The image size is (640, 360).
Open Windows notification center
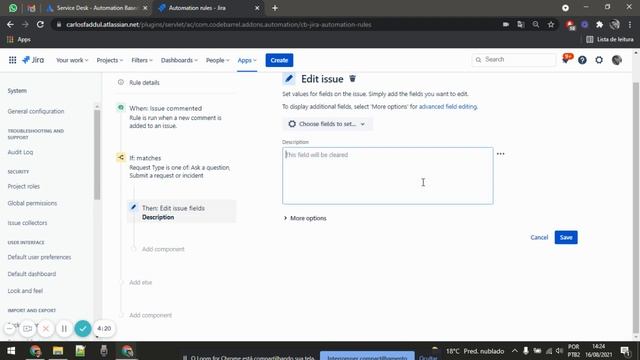click(624, 351)
